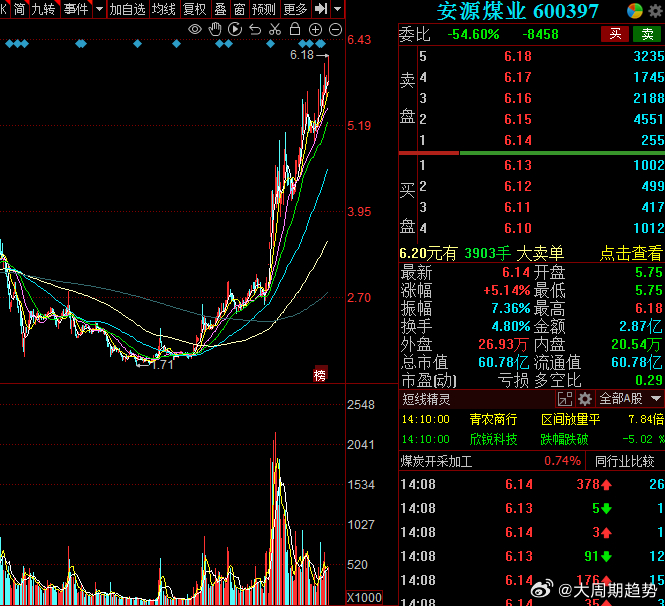Toggle the 复权 option

coord(194,9)
